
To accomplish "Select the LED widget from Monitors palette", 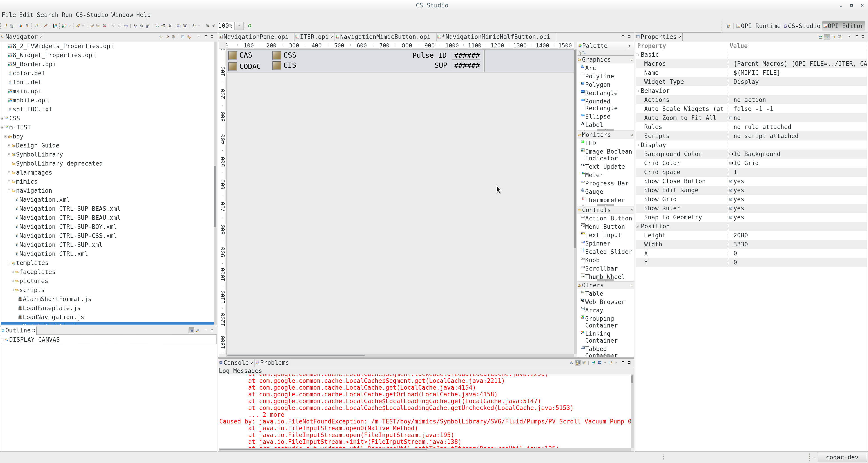I will (591, 143).
